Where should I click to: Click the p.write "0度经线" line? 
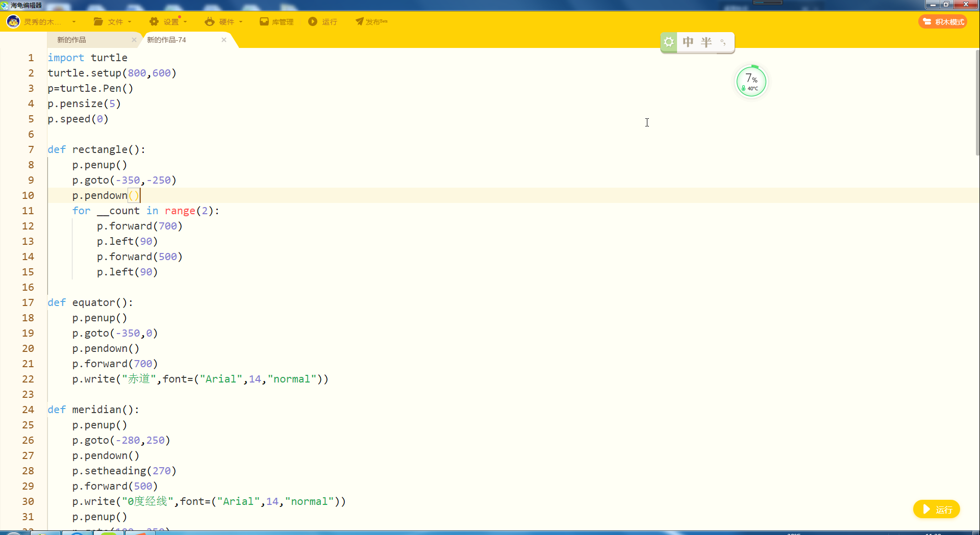pos(209,501)
